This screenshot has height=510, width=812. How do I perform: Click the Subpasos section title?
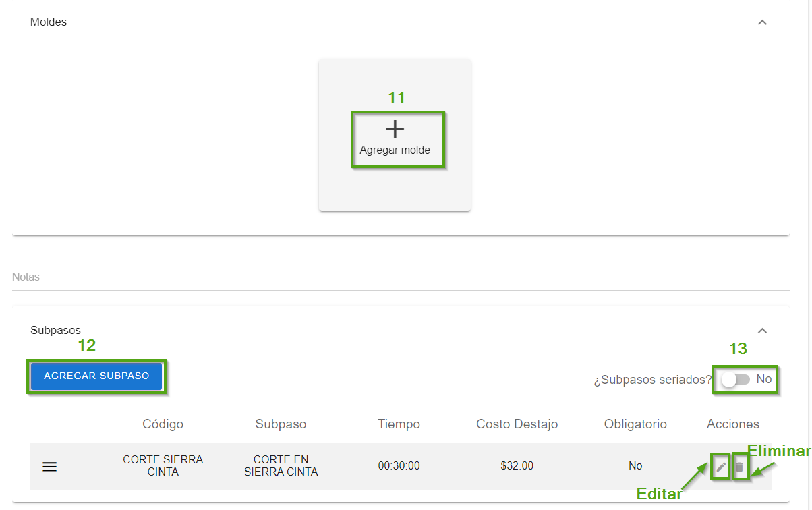click(55, 331)
